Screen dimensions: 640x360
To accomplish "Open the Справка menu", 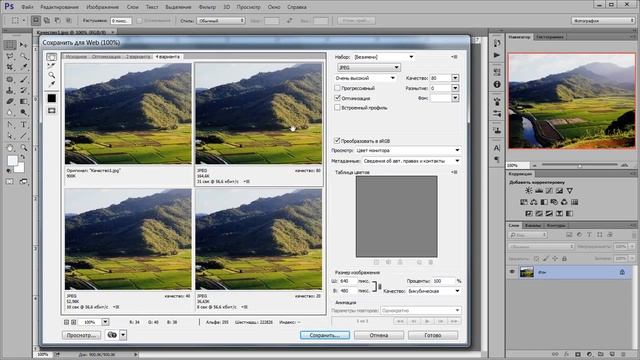I will pos(297,7).
